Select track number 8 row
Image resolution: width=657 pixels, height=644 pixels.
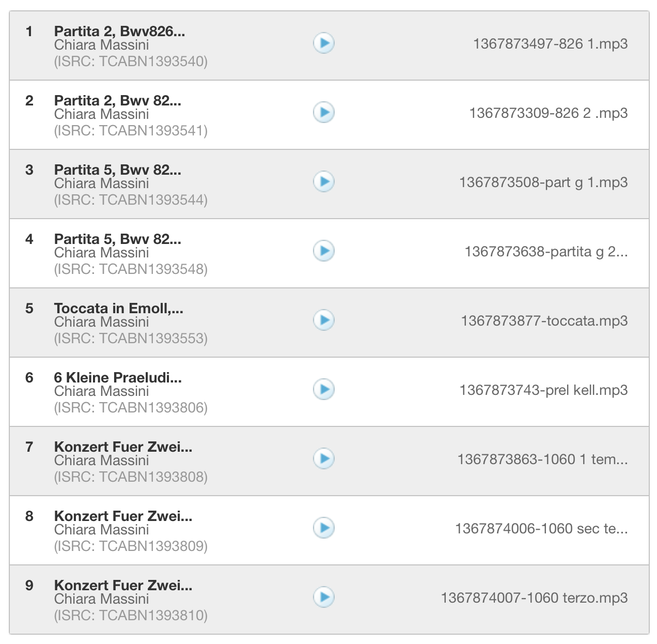29,516
